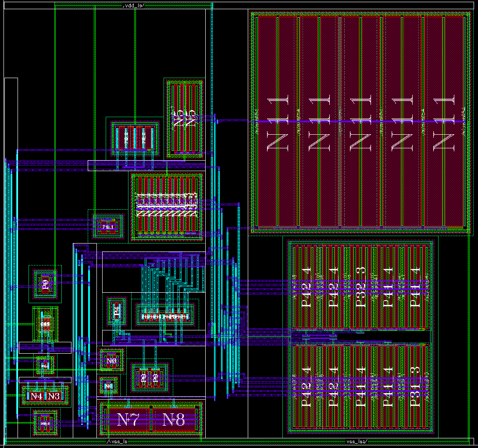Click the rotated N5 device block
This screenshot has height=448, width=478.
click(x=184, y=119)
